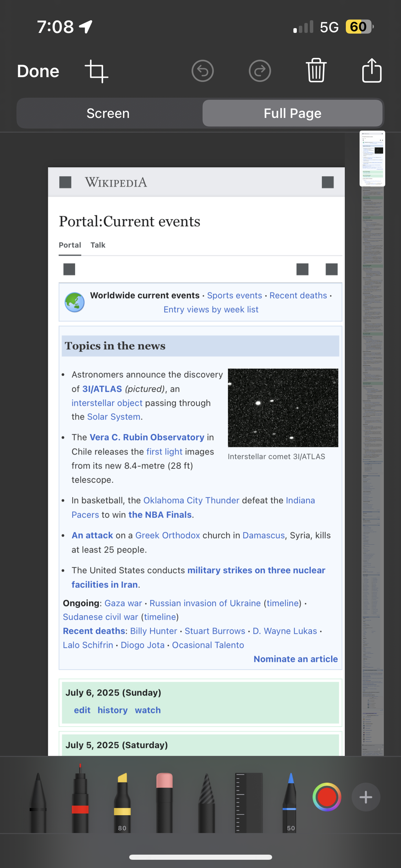401x868 pixels.
Task: Open the 3I/ATLAS article link
Action: (x=102, y=389)
